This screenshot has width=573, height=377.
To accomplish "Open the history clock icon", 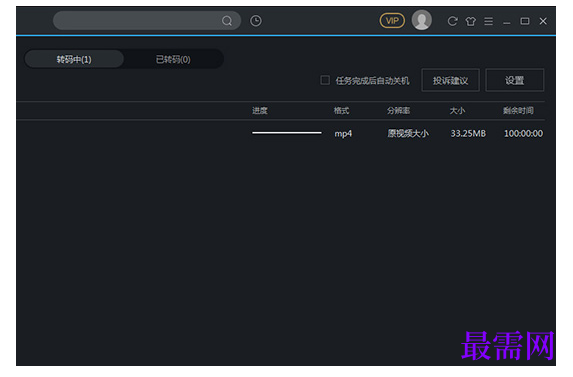I will coord(256,21).
